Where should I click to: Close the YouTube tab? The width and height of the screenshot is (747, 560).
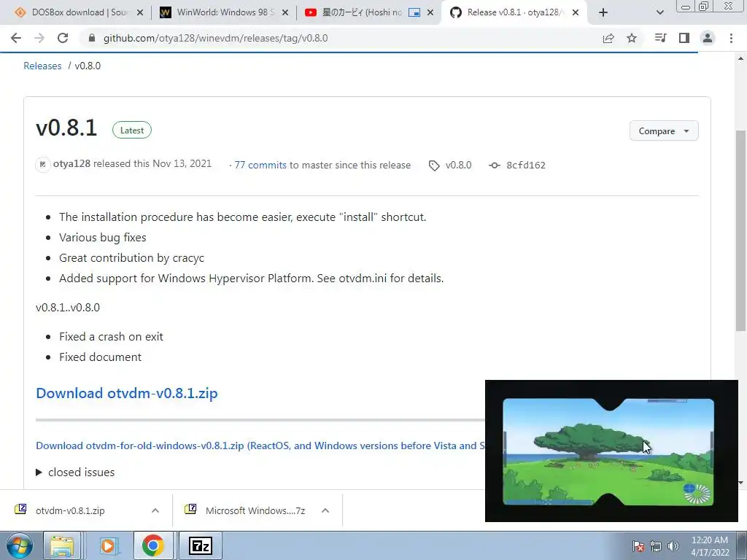[x=430, y=13]
